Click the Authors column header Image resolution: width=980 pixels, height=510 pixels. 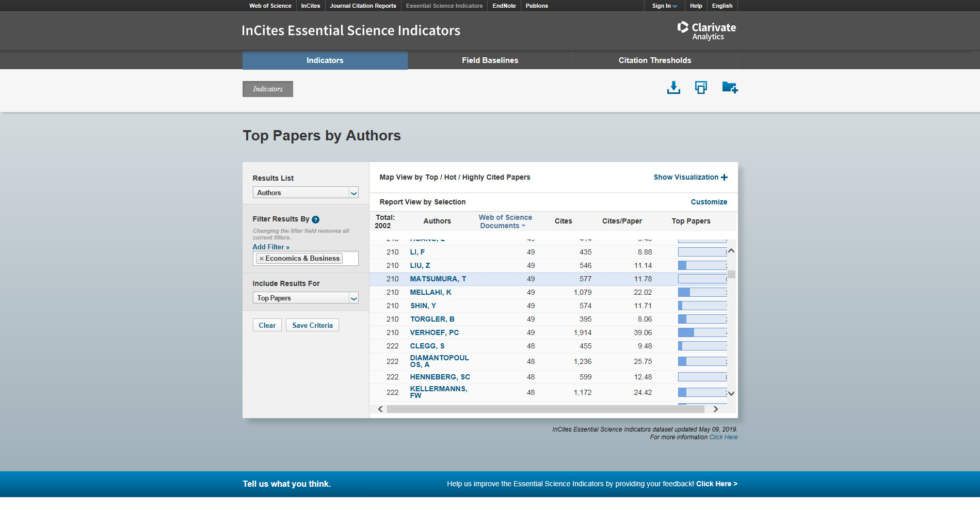[x=437, y=221]
